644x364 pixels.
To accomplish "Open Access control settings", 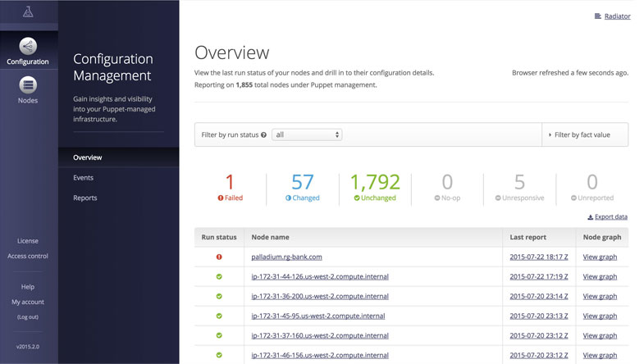I will pos(28,256).
